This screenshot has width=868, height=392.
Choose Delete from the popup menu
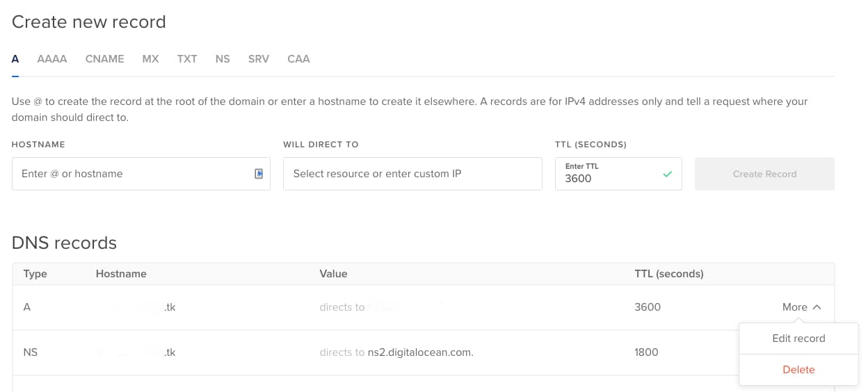[798, 370]
